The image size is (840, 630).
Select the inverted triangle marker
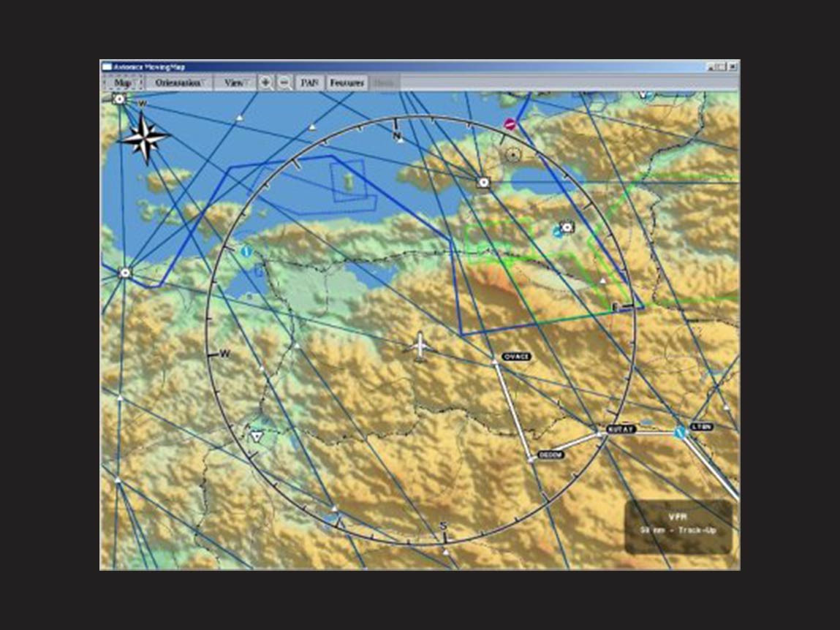(257, 436)
